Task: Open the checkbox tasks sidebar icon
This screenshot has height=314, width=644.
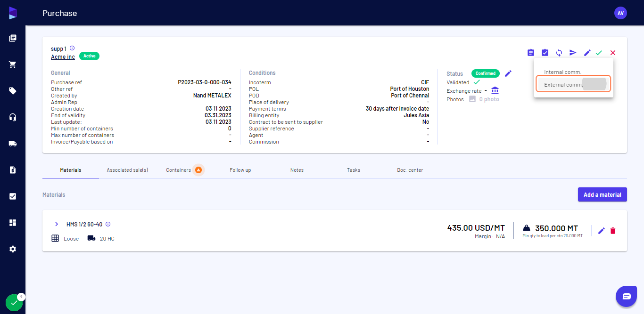Action: [x=13, y=196]
